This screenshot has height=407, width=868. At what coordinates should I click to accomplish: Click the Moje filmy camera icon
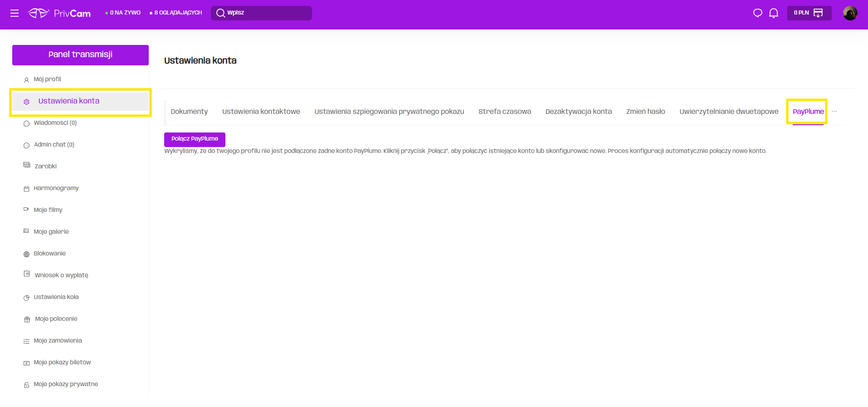click(x=26, y=209)
